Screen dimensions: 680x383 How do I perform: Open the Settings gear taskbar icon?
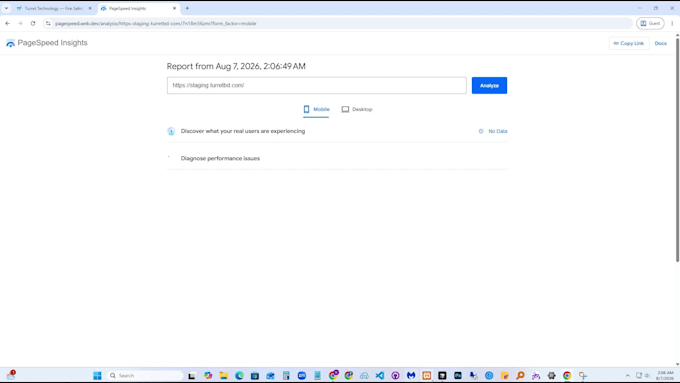pos(552,376)
